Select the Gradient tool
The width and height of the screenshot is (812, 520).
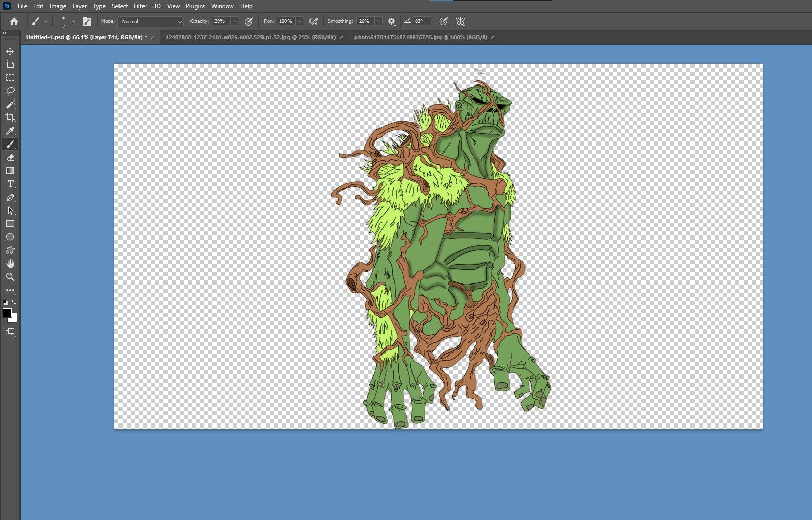tap(10, 171)
